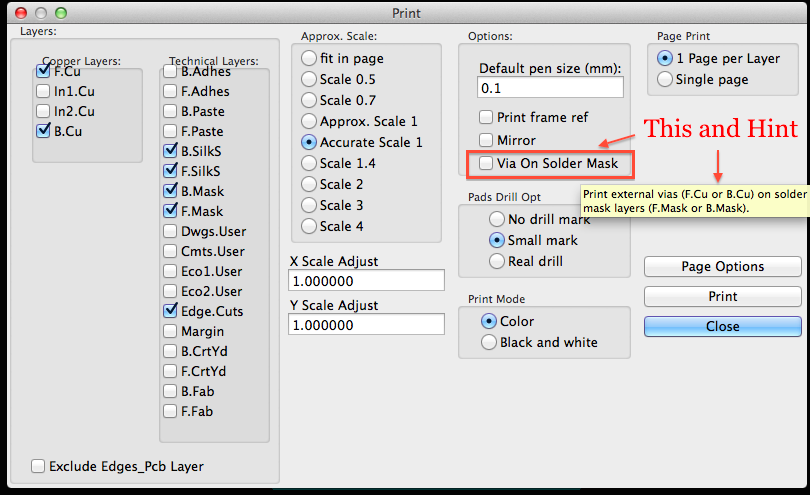This screenshot has width=810, height=495.
Task: Check the Via On Solder Mask option
Action: [487, 162]
